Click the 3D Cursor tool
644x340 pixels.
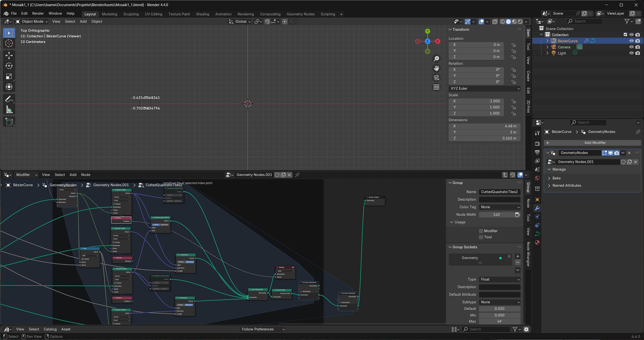9,43
